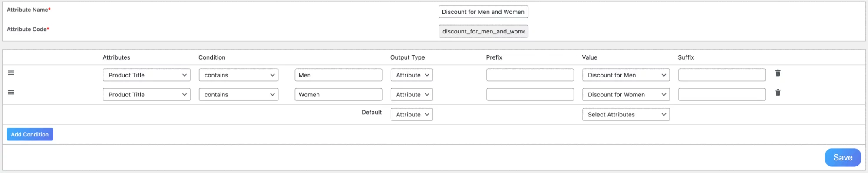The height and width of the screenshot is (173, 868).
Task: Delete the Women condition row
Action: [x=778, y=93]
